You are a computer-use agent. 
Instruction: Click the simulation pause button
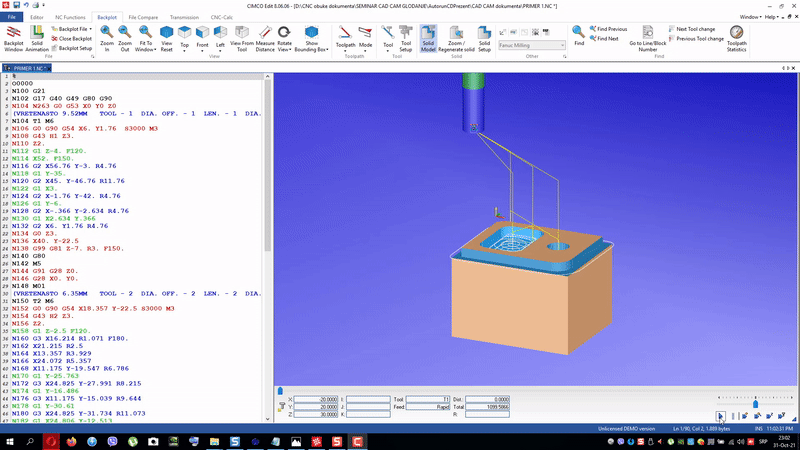[733, 416]
